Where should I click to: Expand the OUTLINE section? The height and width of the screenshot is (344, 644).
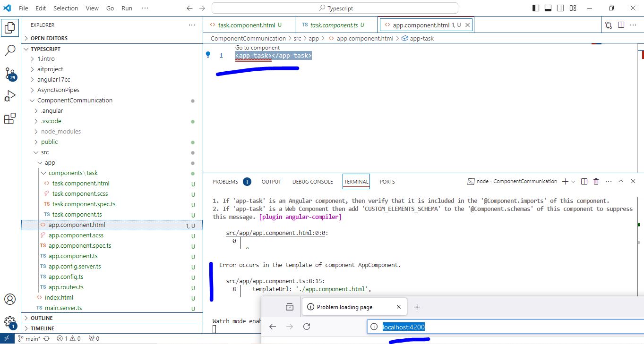pos(42,318)
